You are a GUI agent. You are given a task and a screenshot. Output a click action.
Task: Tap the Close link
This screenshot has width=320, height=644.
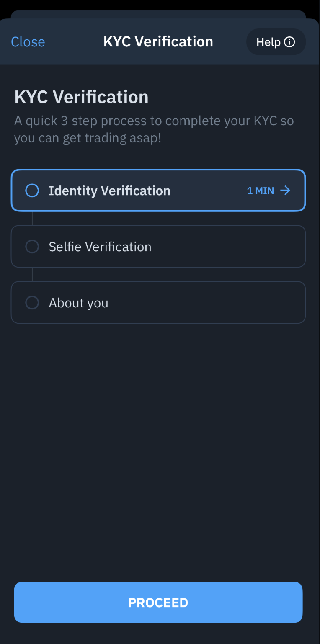[28, 42]
